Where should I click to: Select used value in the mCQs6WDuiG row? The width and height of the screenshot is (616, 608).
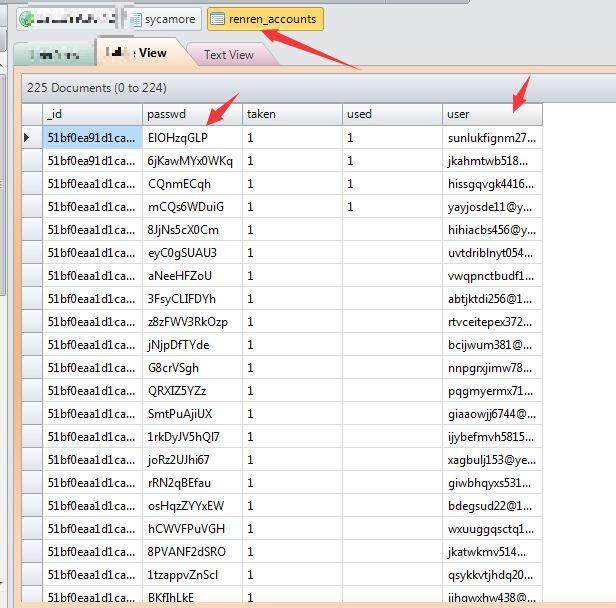392,207
